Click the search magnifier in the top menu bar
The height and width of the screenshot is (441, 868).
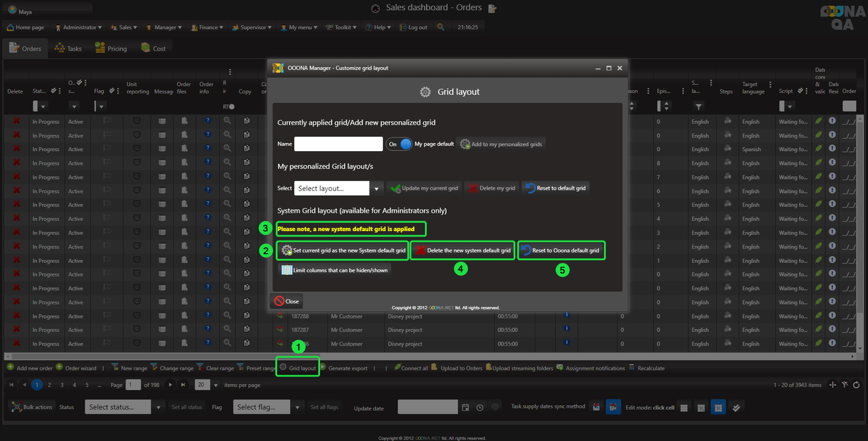pyautogui.click(x=441, y=28)
